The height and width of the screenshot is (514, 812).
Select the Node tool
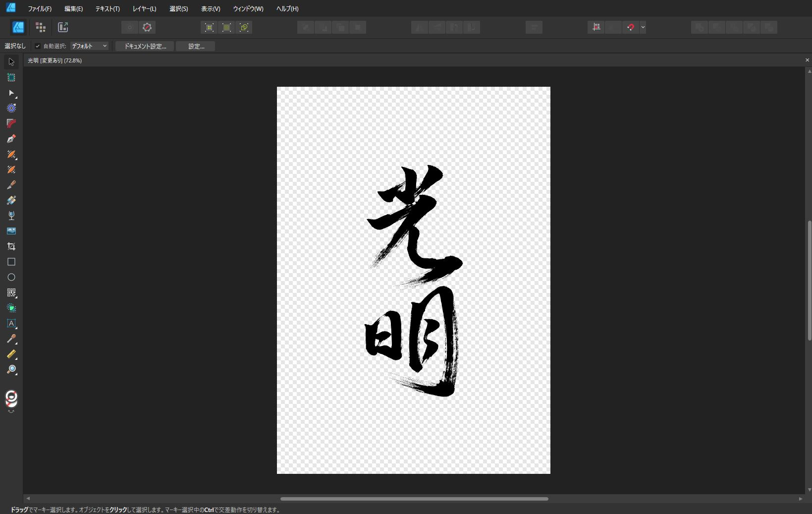pos(11,93)
